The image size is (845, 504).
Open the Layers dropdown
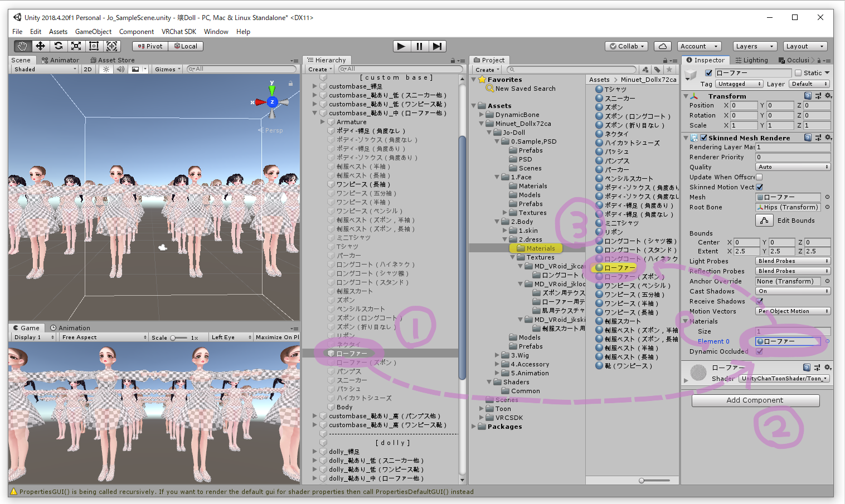point(754,46)
